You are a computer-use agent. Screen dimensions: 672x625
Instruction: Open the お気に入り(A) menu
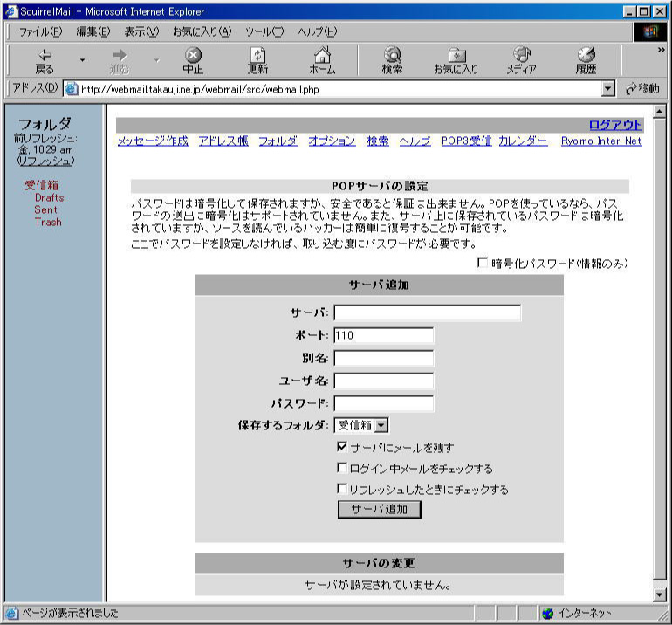click(x=202, y=31)
